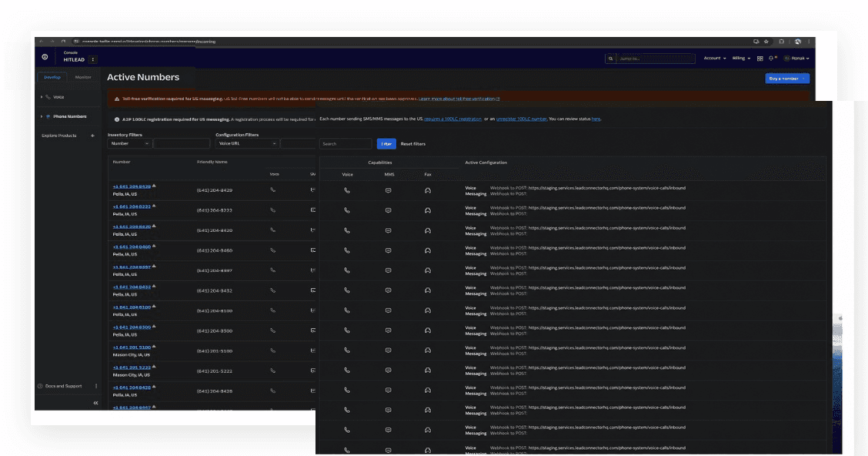Click warning triangle beside first number, friendly name (641) 204-8429
This screenshot has width=868, height=456.
(x=154, y=186)
